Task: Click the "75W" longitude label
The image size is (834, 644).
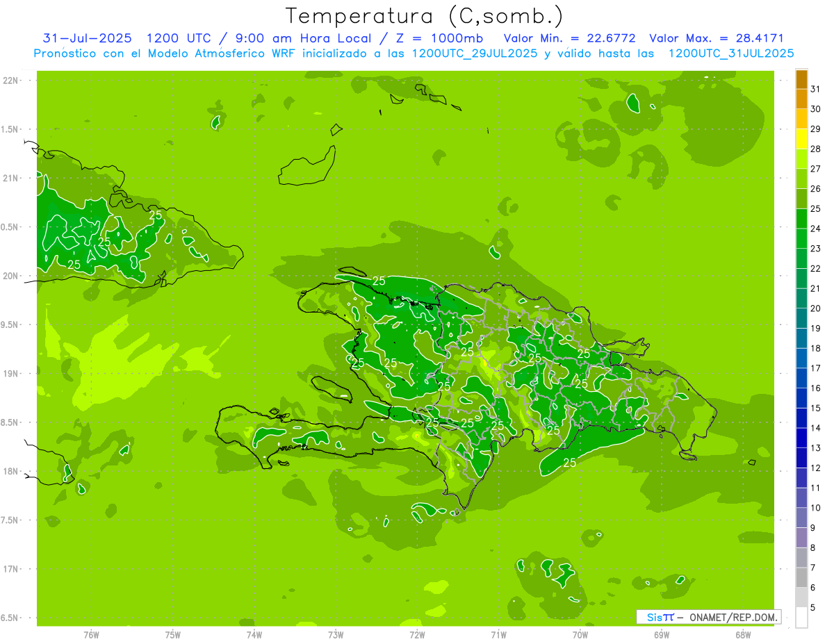Action: coord(173,635)
